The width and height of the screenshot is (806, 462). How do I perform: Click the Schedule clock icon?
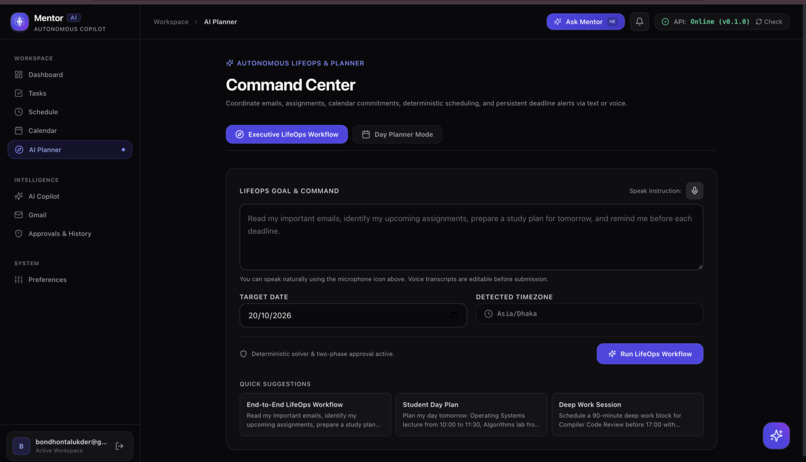pyautogui.click(x=19, y=112)
